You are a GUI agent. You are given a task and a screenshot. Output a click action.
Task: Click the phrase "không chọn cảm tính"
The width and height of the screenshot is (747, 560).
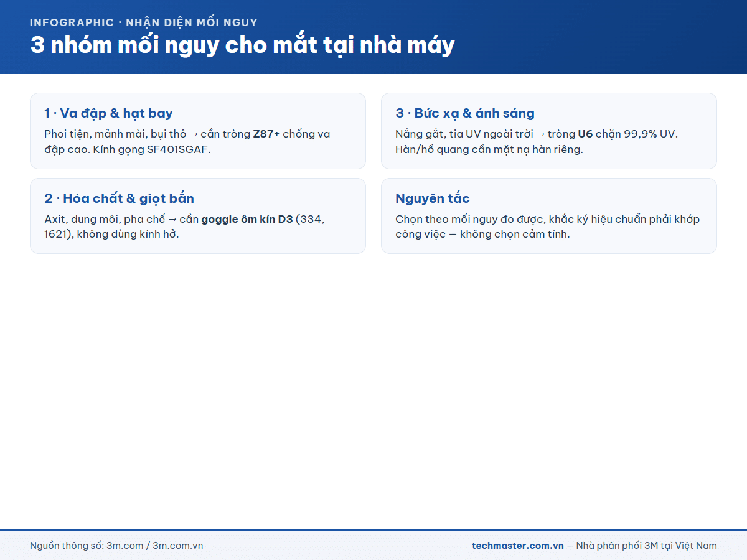coord(515,235)
